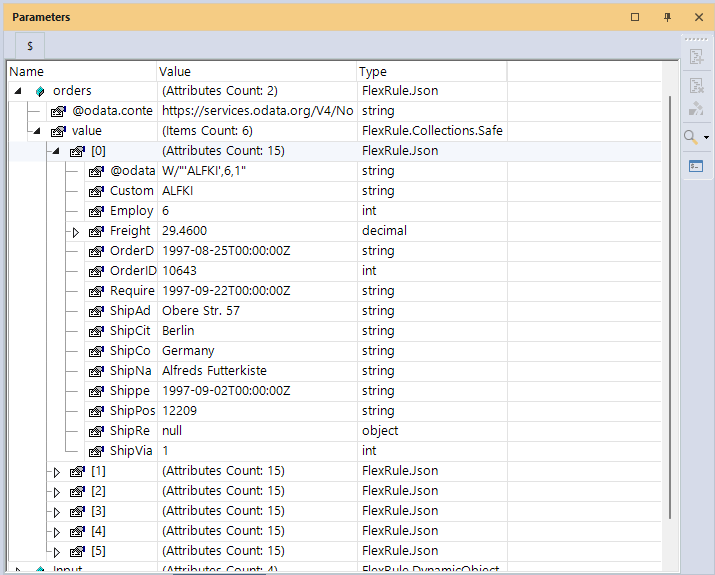Expand the [1] item node

[x=57, y=472]
